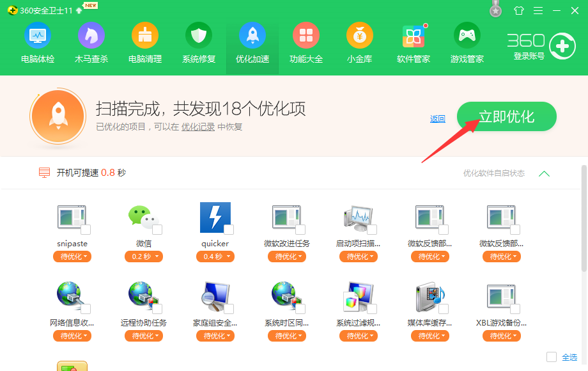Open the 木马查杀 horse icon

click(x=91, y=36)
